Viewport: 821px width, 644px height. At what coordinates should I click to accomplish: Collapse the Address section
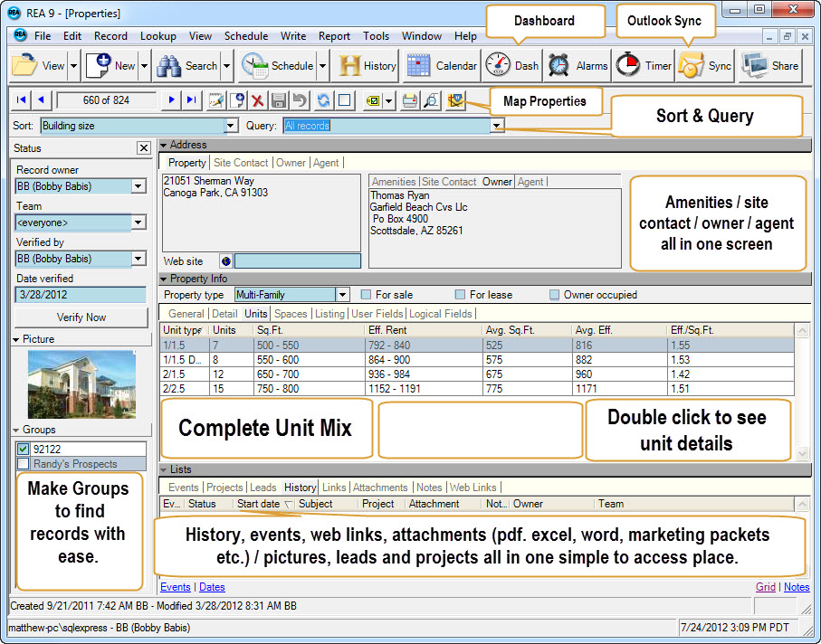[163, 145]
